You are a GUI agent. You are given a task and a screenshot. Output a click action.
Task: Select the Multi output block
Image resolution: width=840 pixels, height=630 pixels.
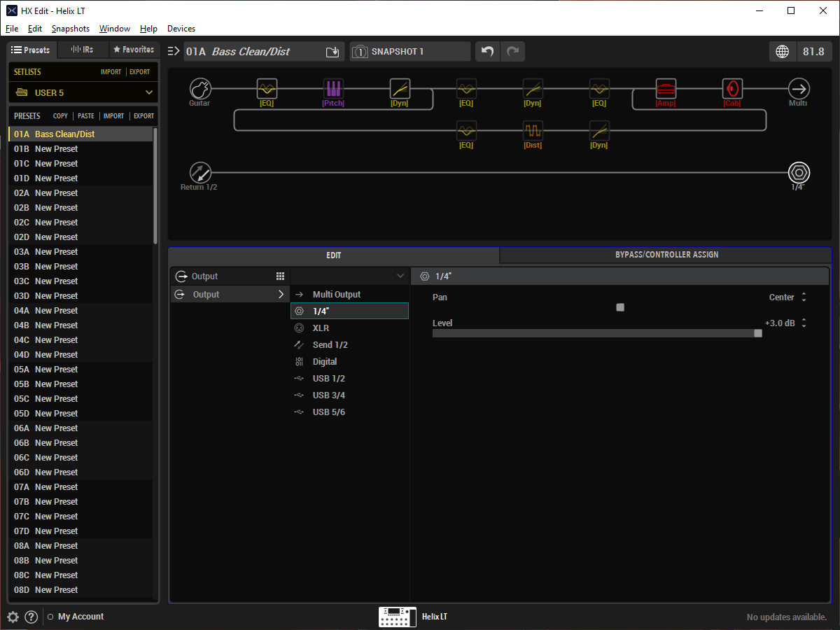(x=799, y=89)
